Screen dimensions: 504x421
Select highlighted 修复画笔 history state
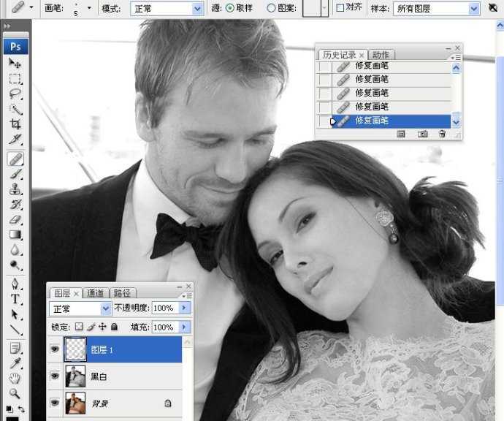(392, 121)
